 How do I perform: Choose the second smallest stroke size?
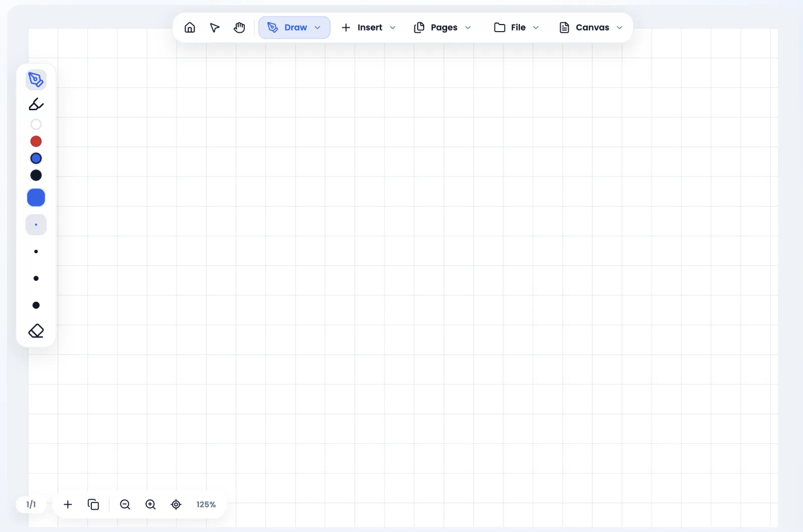(36, 252)
